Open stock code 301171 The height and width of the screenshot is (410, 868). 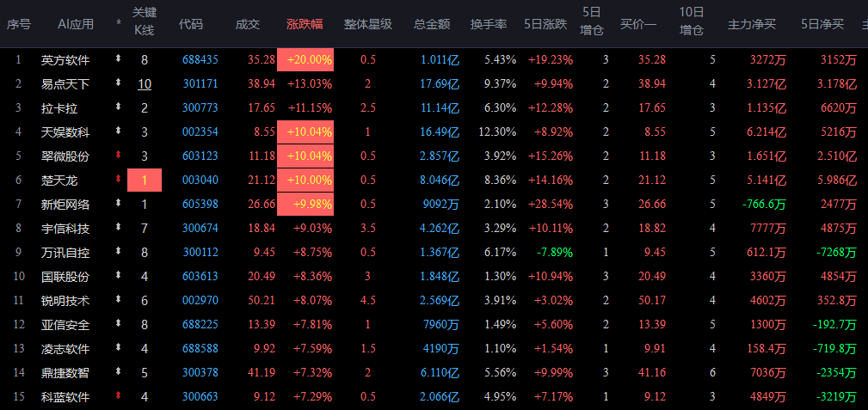click(x=200, y=84)
